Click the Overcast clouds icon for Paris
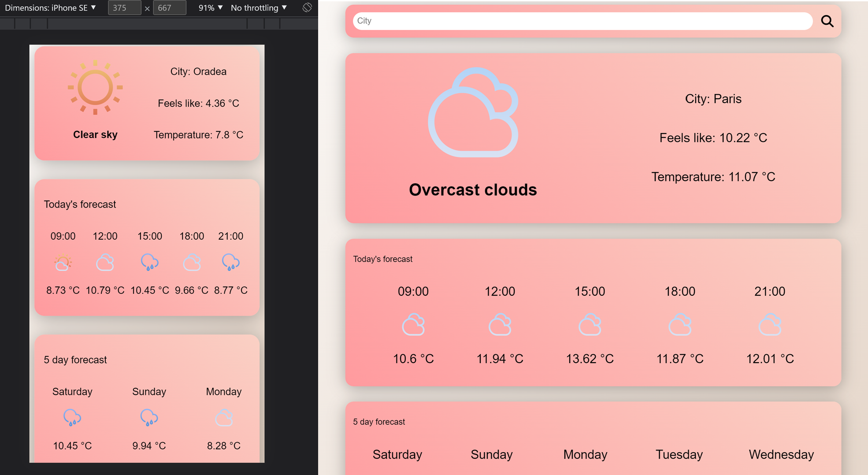 tap(473, 113)
